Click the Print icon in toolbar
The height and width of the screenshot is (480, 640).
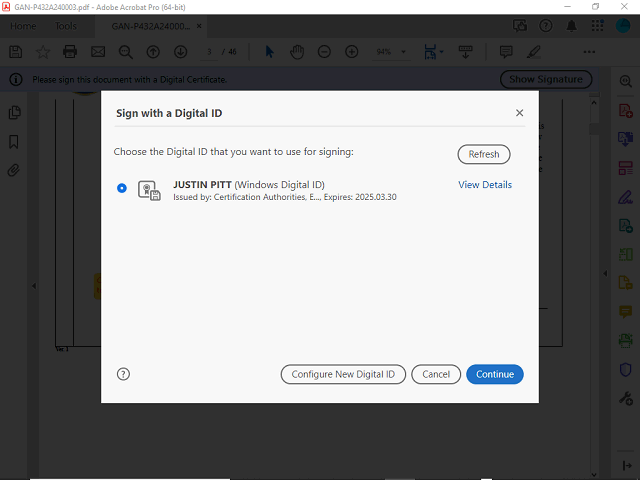[70, 52]
